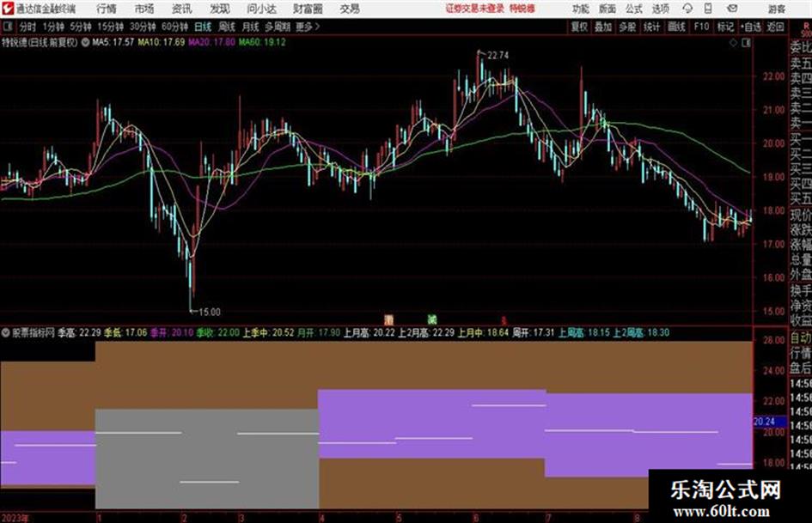Screen dimensions: 812x523
Task: Click the MA10: 17.69 value
Action: click(x=161, y=42)
